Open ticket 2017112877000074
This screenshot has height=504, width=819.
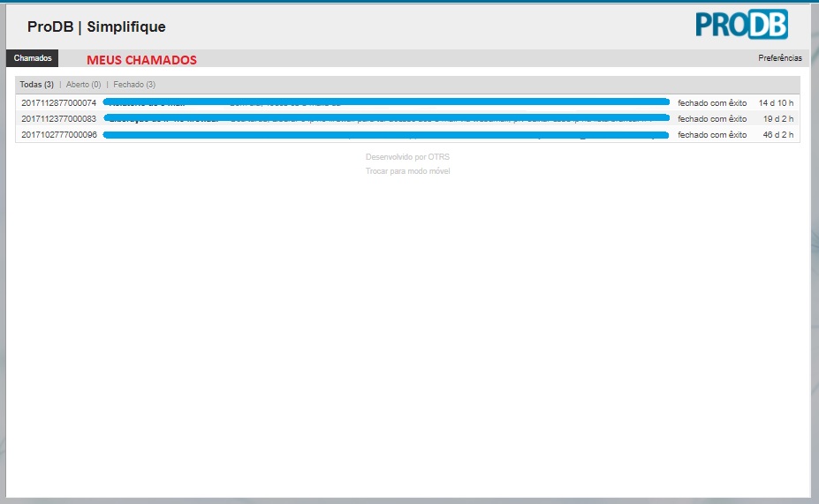tap(59, 102)
